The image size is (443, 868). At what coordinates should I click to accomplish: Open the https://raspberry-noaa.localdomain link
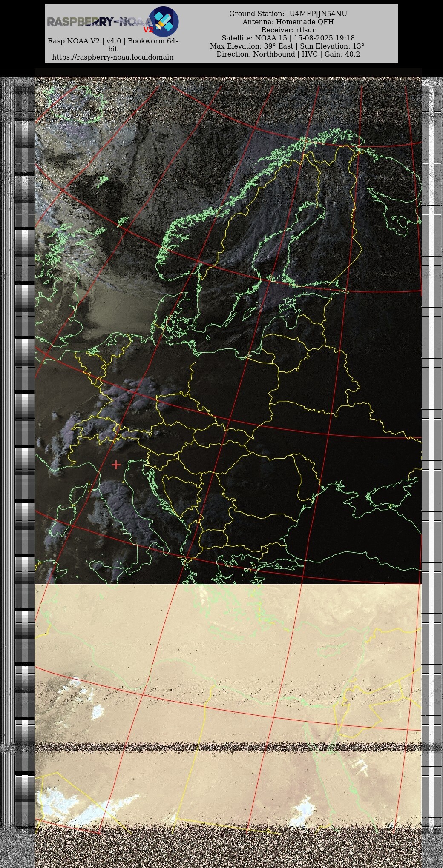(x=113, y=57)
